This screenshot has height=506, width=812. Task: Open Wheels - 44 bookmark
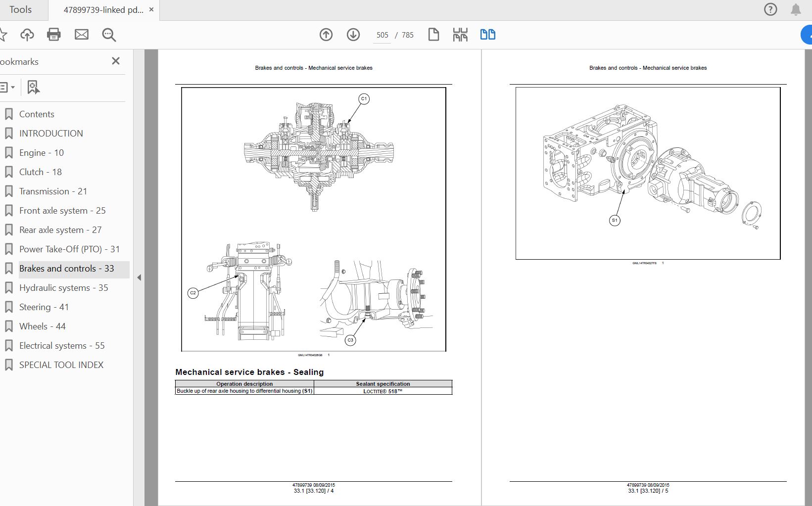pyautogui.click(x=43, y=326)
